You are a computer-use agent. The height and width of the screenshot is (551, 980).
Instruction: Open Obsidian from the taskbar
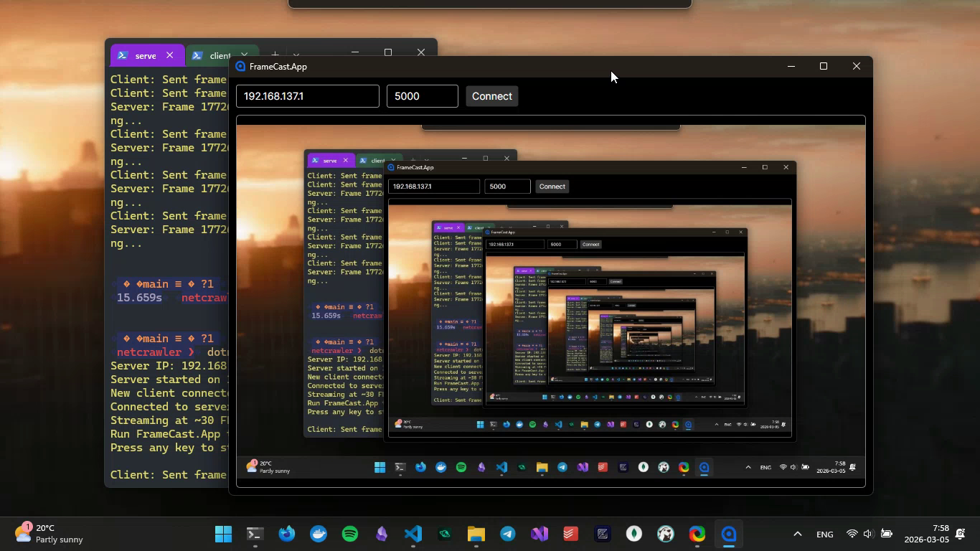point(382,534)
